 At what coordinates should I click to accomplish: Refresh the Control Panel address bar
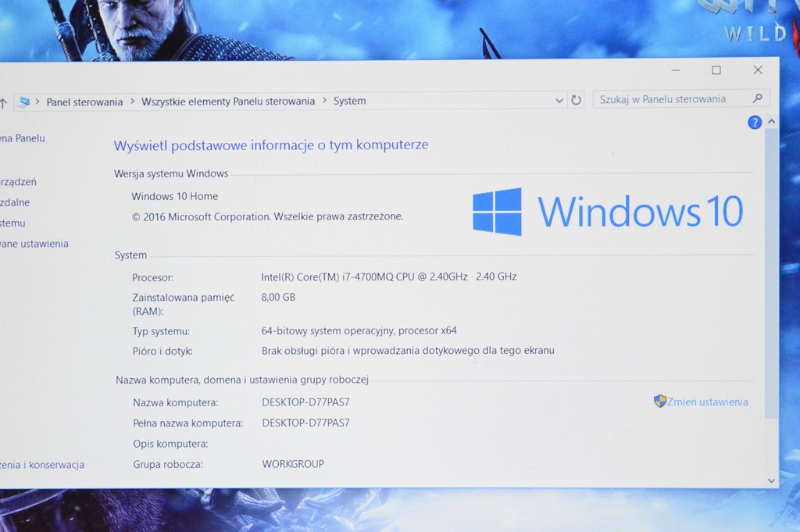(x=576, y=100)
